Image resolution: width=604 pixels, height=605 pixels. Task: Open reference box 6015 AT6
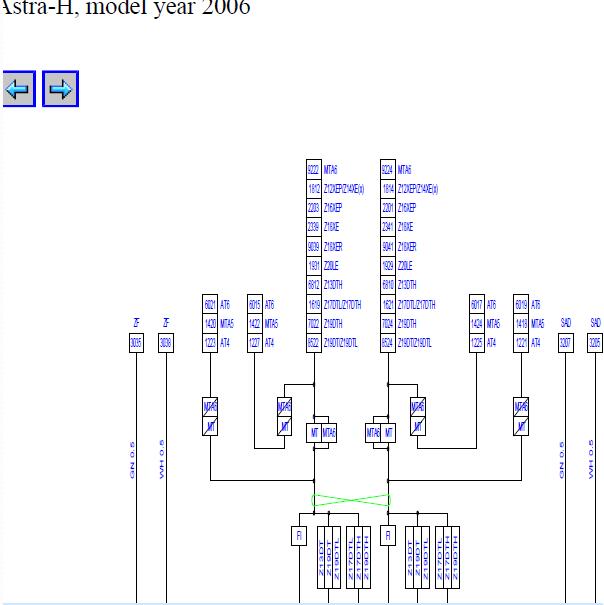255,305
